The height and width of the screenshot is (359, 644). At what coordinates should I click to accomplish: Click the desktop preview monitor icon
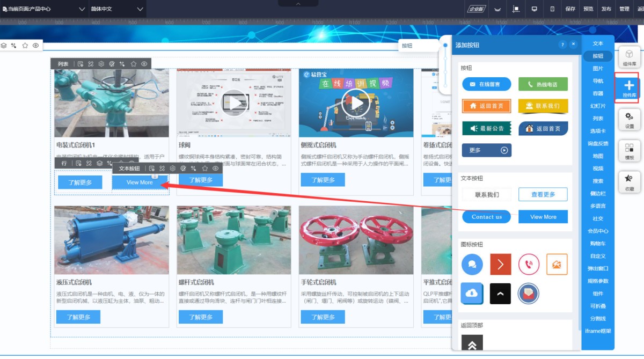534,9
